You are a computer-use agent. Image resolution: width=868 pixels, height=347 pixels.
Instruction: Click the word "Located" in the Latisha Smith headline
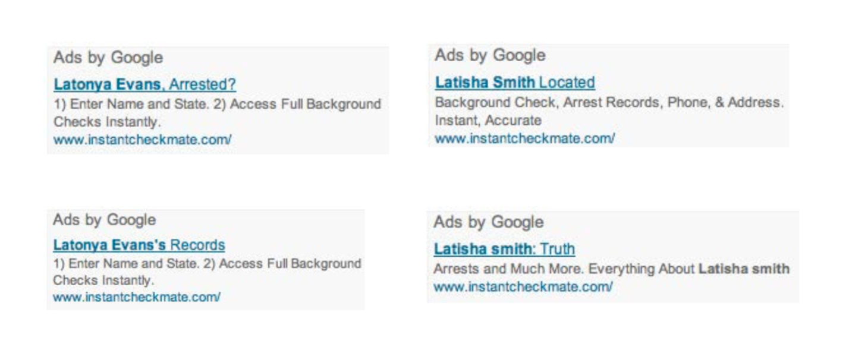point(567,82)
